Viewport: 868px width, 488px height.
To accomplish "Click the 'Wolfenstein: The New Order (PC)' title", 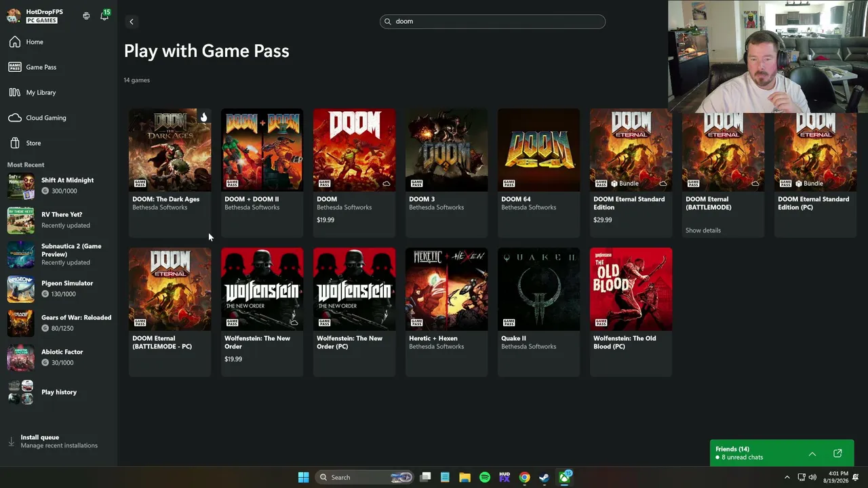I will tap(350, 342).
